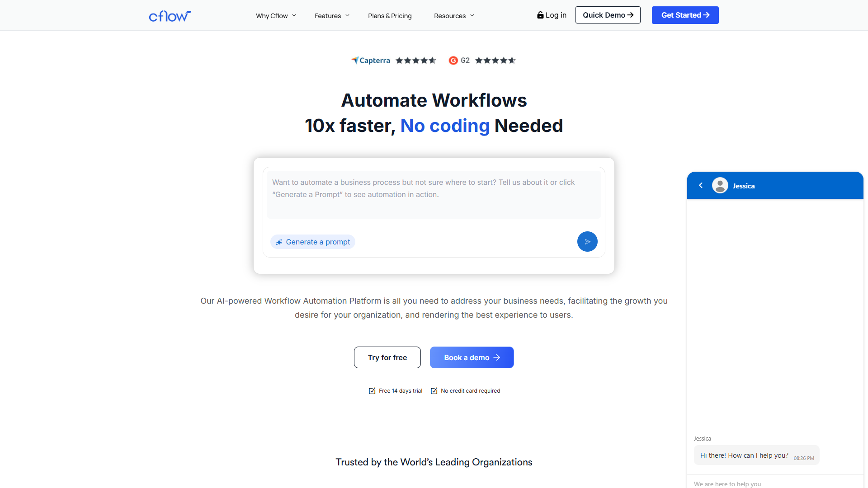Click the arrow icon on Book a demo

497,357
